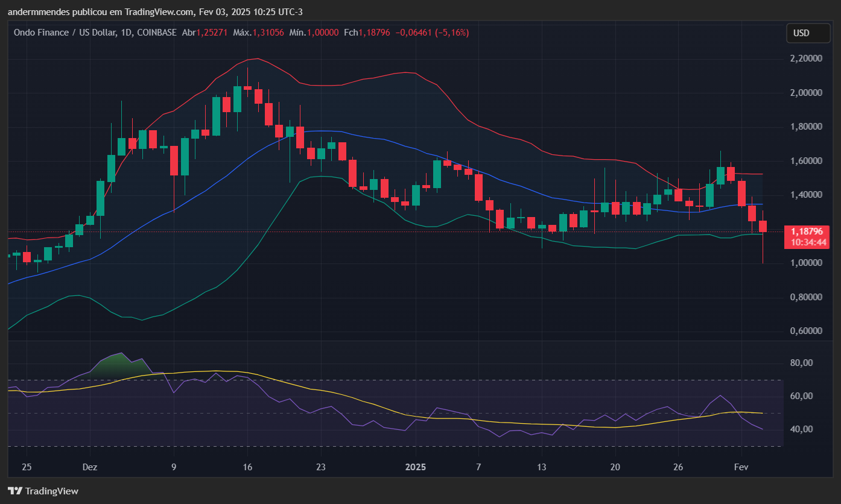Click the published header text with TradingView.com
Screen dimensions: 841x504
[x=155, y=11]
